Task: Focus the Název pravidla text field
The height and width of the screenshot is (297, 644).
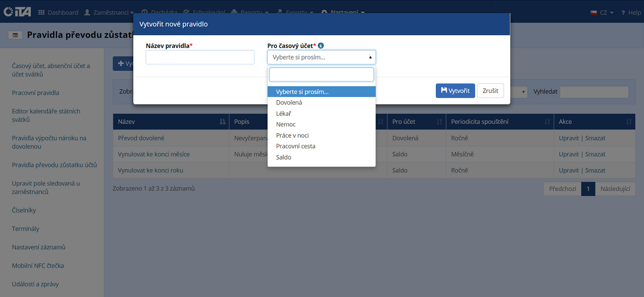Action: pos(200,57)
